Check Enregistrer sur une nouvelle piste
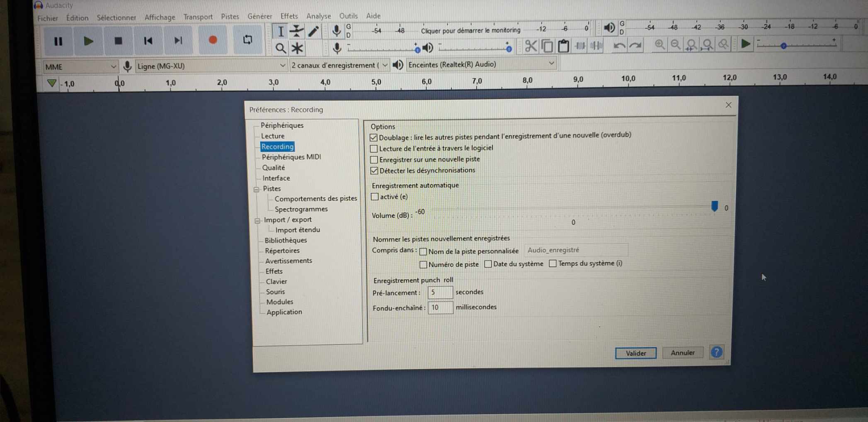Image resolution: width=868 pixels, height=422 pixels. [x=374, y=160]
